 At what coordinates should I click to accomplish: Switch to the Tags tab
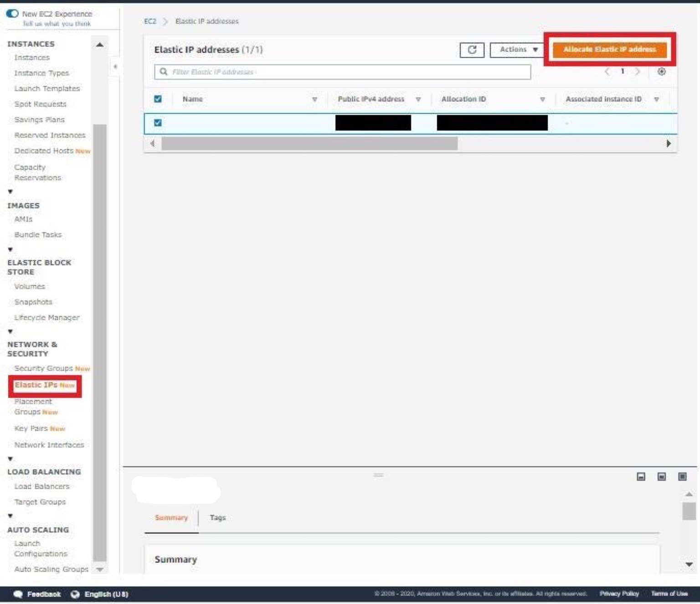(217, 518)
